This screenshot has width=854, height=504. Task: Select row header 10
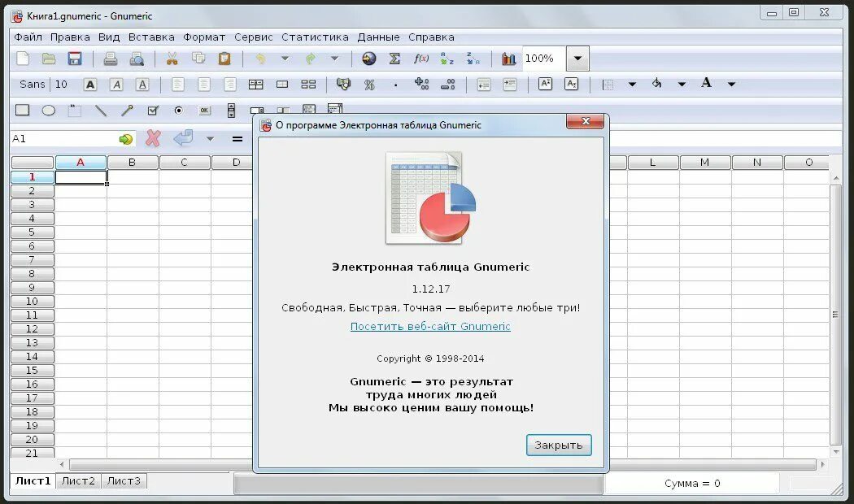coord(33,301)
